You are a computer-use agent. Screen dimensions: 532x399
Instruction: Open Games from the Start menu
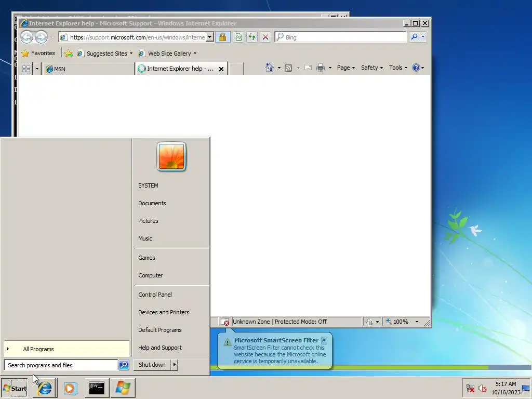pyautogui.click(x=171, y=258)
